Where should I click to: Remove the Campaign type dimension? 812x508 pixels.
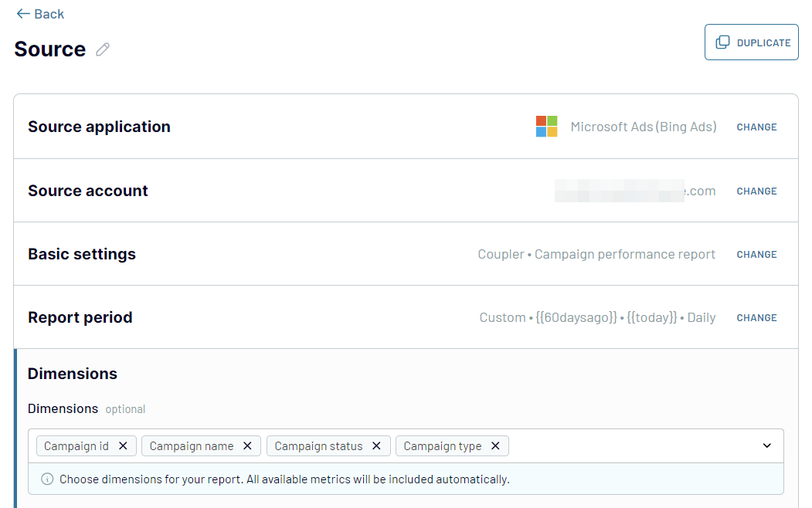coord(495,446)
